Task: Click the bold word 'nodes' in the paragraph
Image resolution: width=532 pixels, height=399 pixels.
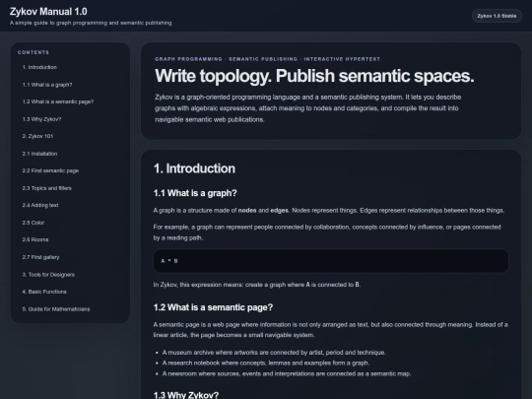Action: coord(247,211)
